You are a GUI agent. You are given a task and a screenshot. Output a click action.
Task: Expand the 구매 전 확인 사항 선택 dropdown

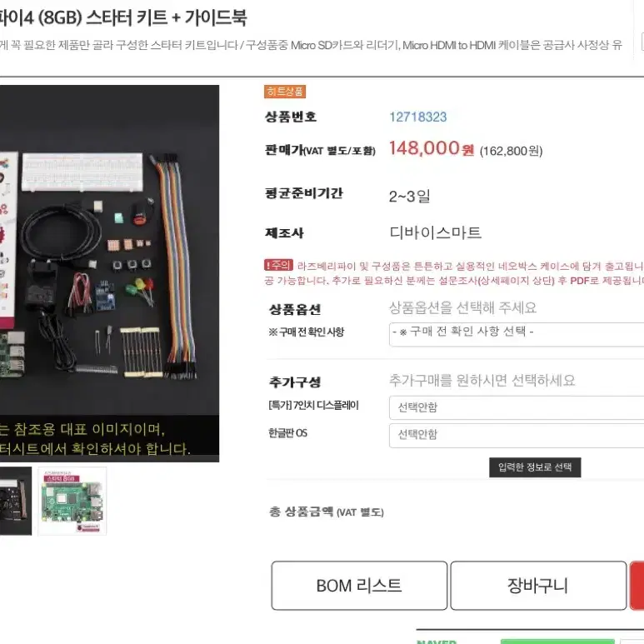(x=517, y=334)
